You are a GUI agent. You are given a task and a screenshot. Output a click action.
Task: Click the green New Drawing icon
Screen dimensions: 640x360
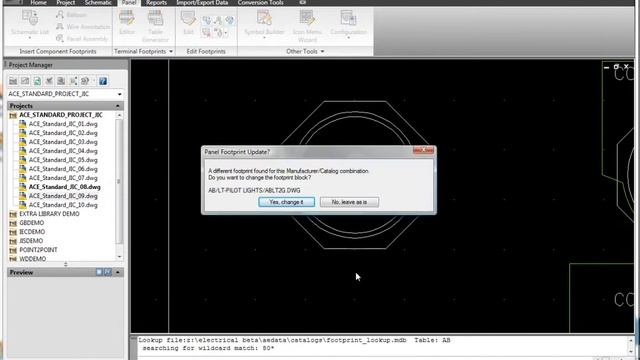click(37, 81)
